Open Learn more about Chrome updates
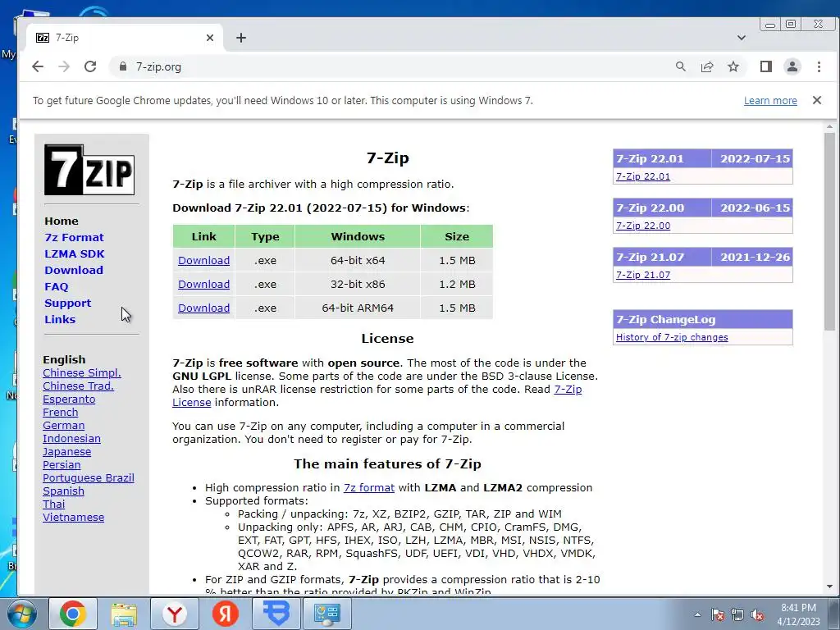 coord(770,101)
